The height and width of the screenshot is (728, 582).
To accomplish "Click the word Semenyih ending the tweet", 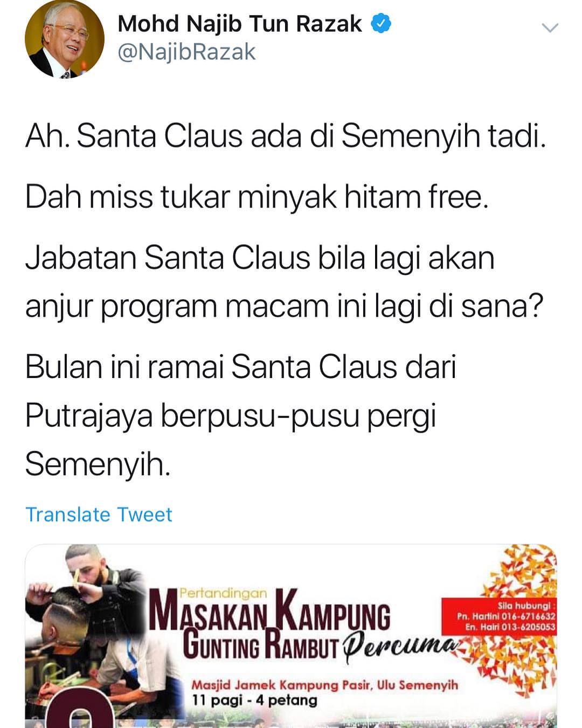I will 98,464.
